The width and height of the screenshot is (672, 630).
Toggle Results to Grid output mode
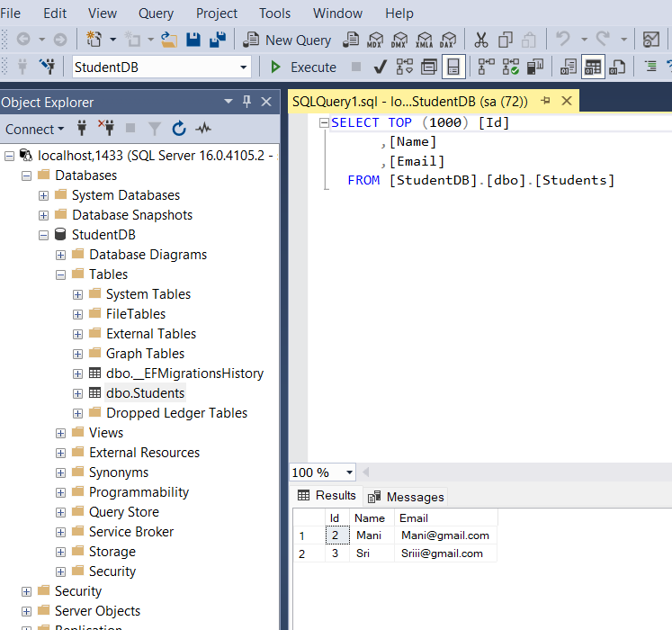593,67
